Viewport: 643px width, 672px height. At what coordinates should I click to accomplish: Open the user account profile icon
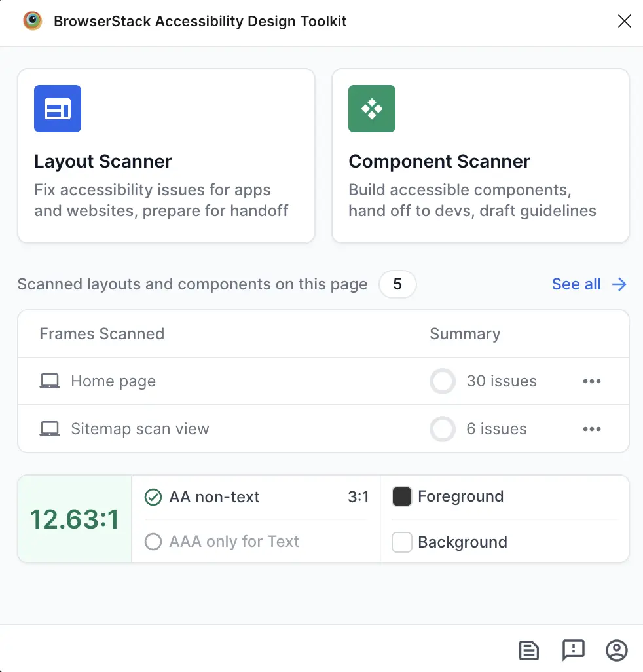pyautogui.click(x=617, y=650)
